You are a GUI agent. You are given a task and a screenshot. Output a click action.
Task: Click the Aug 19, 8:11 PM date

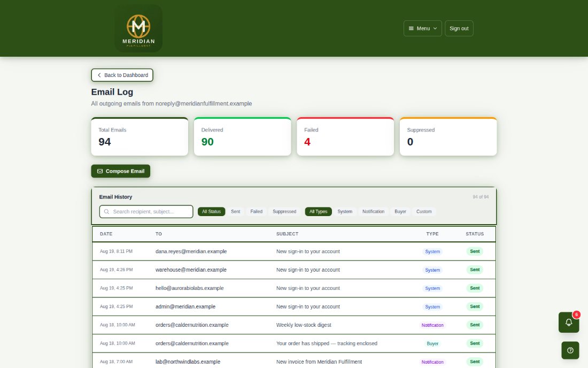[116, 251]
